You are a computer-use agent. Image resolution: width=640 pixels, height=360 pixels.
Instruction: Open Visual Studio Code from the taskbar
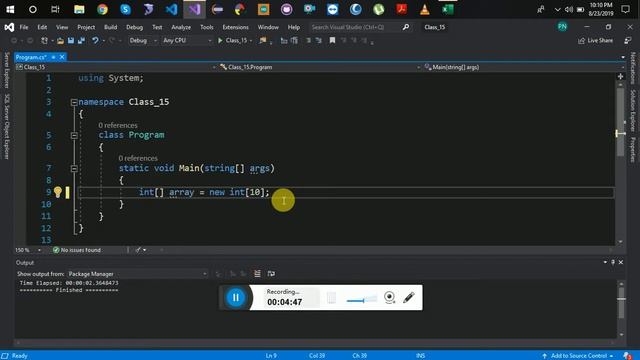click(171, 9)
